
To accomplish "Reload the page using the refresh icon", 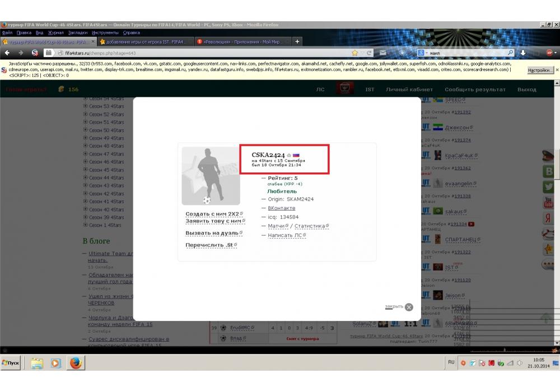I will [369, 53].
